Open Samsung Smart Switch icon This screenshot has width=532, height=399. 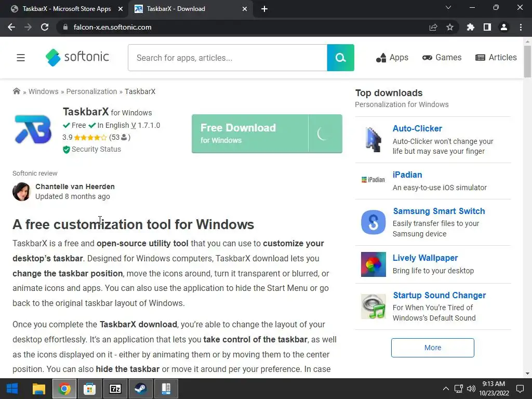pos(373,222)
